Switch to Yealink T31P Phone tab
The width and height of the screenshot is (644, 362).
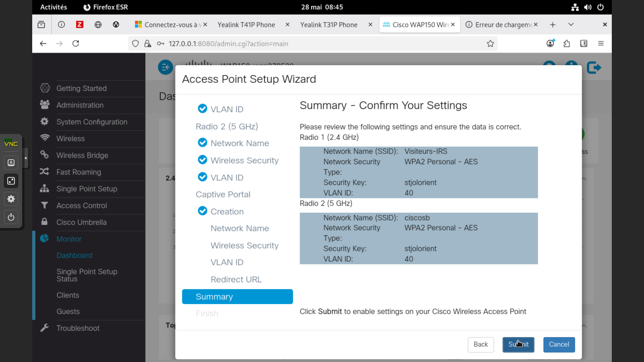[336, 25]
